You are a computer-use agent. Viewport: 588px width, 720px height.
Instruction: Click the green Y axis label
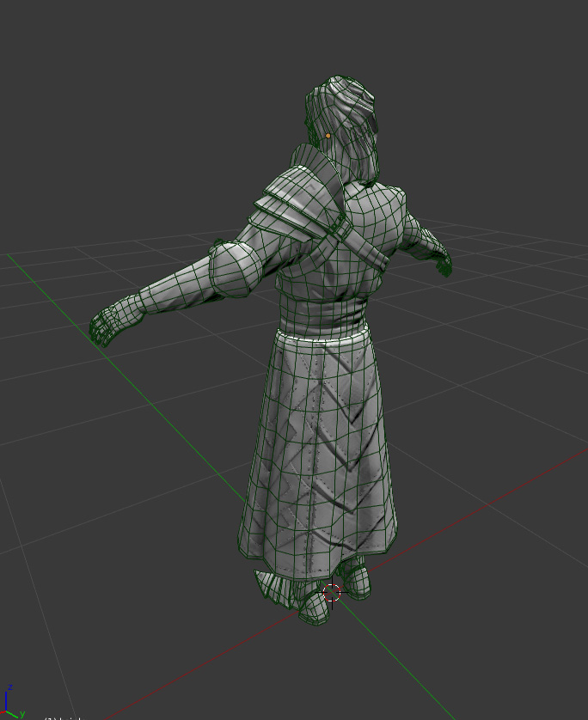click(x=22, y=714)
